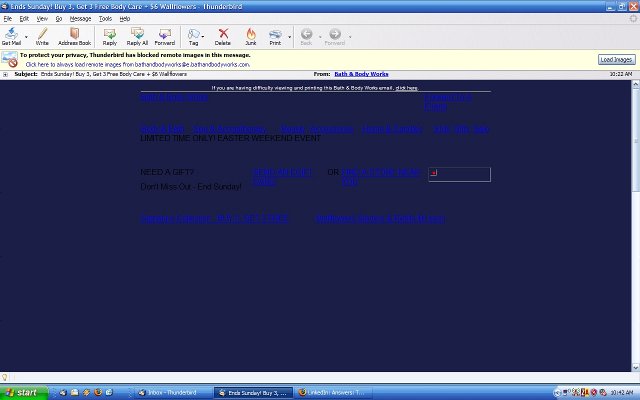640x400 pixels.
Task: Expand hidden system tray icons
Action: (557, 393)
